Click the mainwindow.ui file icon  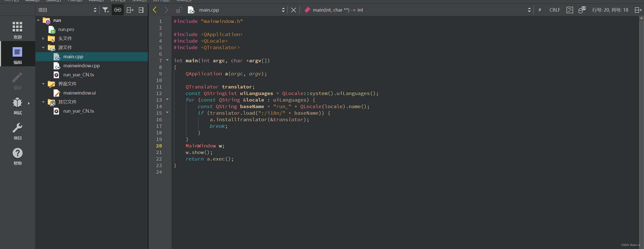point(57,93)
